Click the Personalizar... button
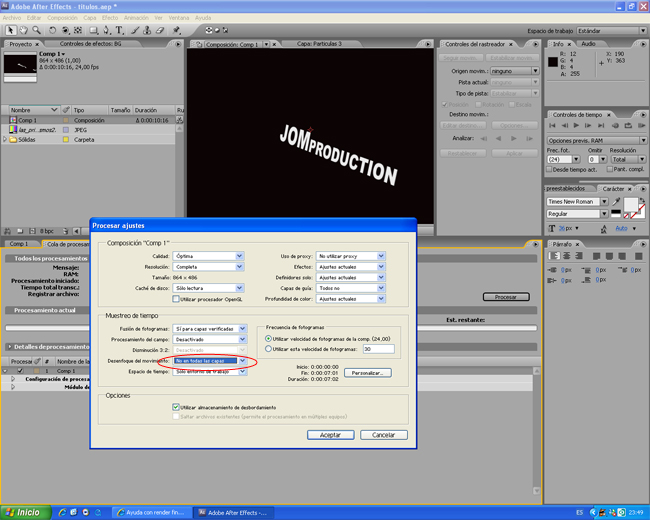 point(368,373)
